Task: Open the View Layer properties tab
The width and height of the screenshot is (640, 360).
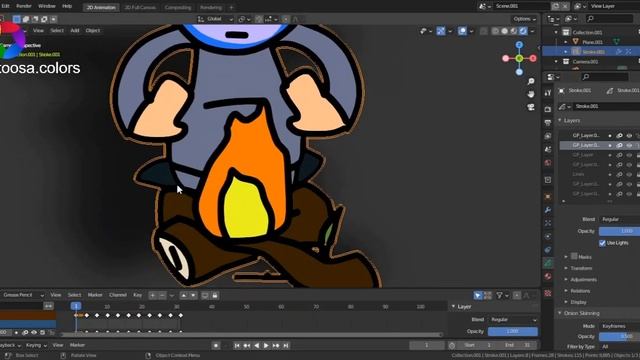Action: [x=548, y=136]
